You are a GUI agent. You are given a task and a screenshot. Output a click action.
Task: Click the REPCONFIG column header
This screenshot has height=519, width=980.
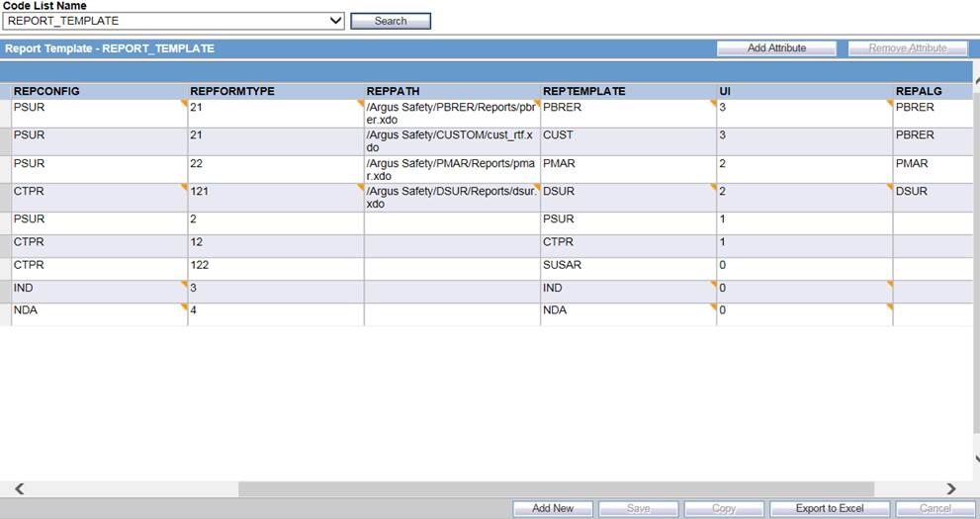click(x=99, y=91)
